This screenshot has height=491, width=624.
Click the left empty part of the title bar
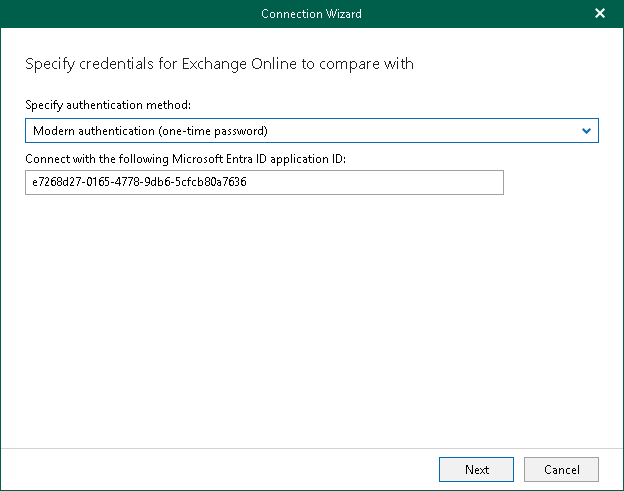coord(100,14)
